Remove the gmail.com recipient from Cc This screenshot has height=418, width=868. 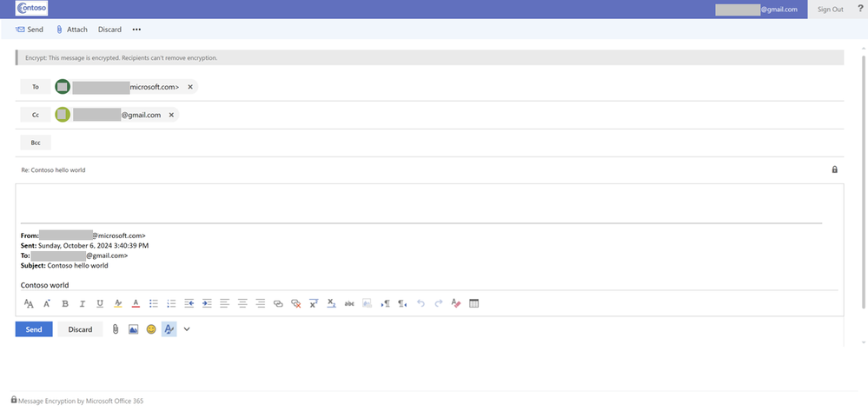[171, 115]
